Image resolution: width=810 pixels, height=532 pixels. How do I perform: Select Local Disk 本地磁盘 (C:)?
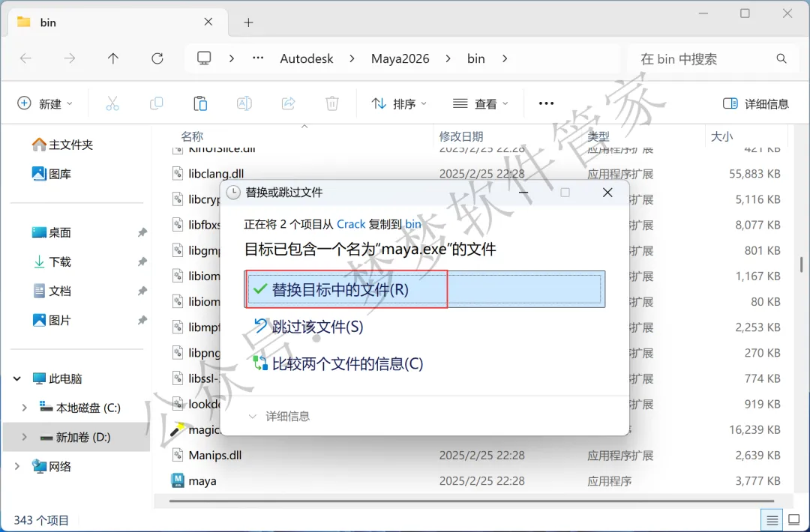tap(80, 408)
